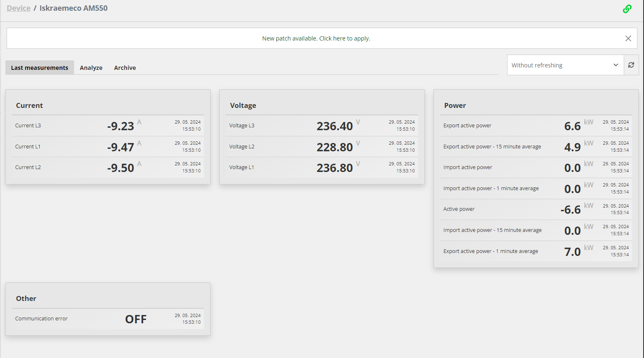
Task: Click the Export active power row
Action: click(x=536, y=126)
